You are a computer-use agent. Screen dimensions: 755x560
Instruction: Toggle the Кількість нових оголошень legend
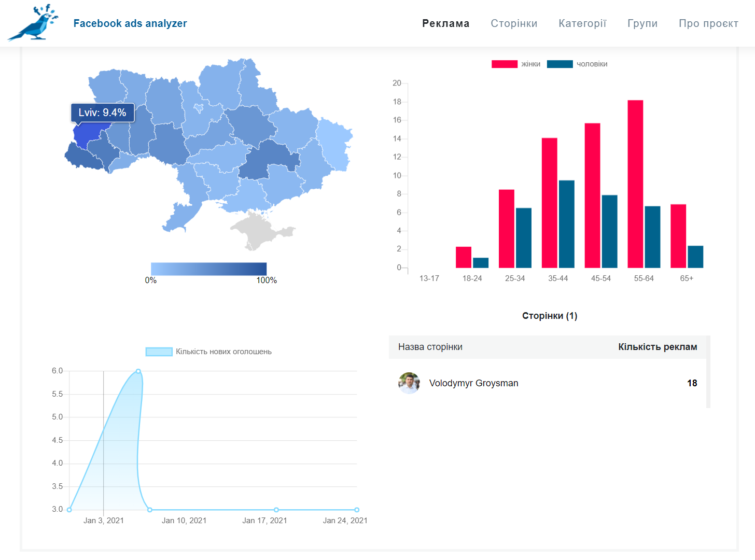tap(208, 352)
